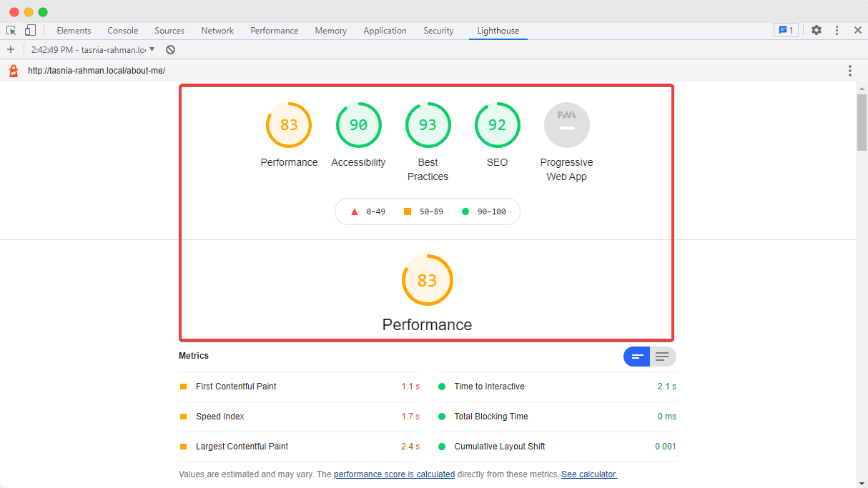Switch to the Security tab
Screen dimensions: 868x488
coord(438,31)
